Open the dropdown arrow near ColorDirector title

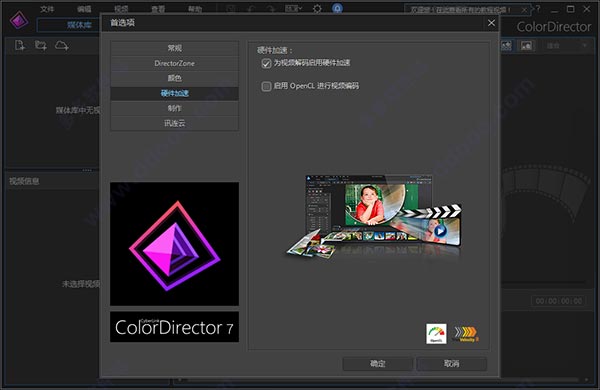click(x=584, y=46)
